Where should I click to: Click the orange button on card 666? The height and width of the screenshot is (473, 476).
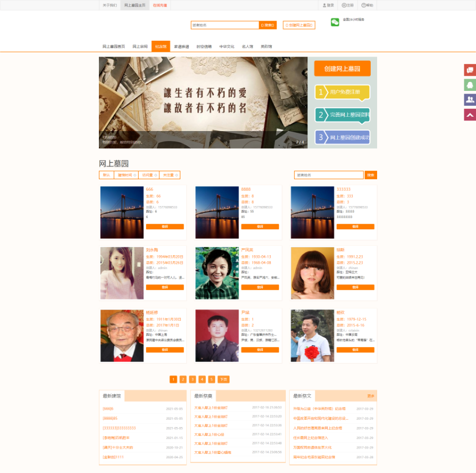tap(165, 227)
